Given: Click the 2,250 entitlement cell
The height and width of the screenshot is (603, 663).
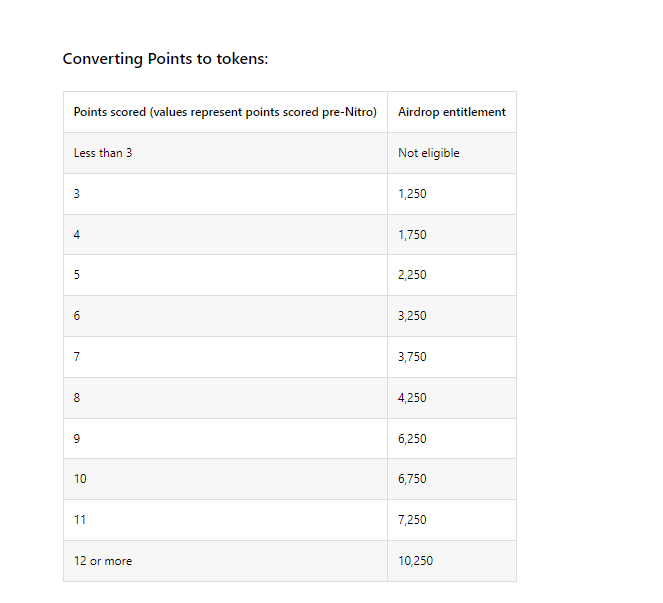Looking at the screenshot, I should 452,275.
